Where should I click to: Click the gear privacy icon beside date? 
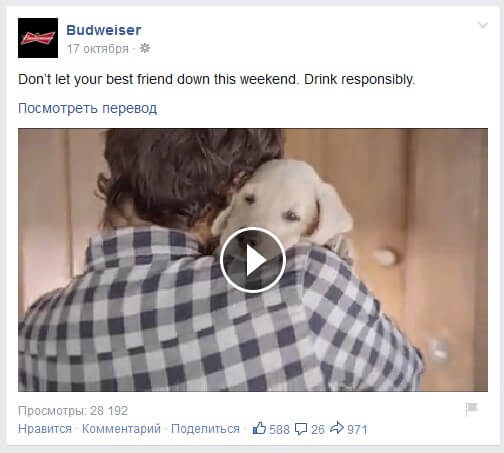click(145, 48)
